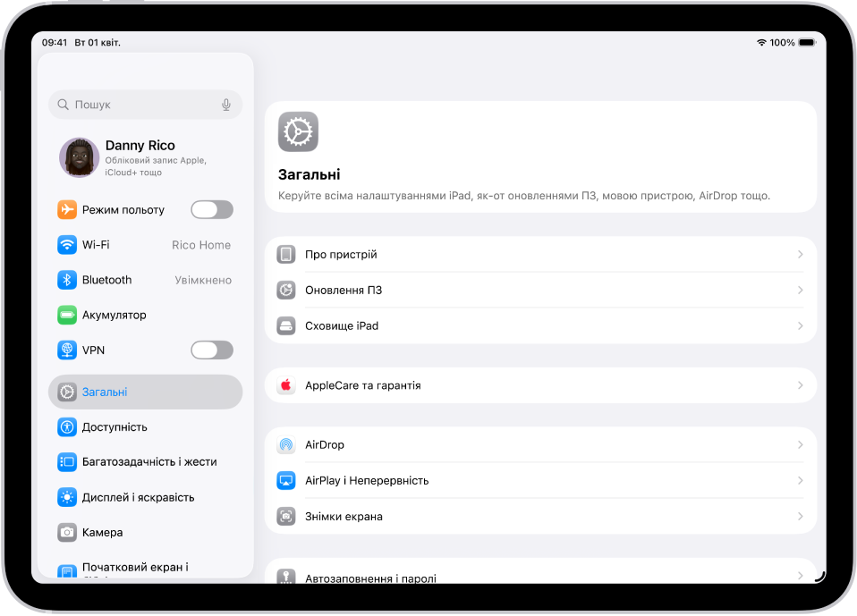This screenshot has width=857, height=616.
Task: Click the AirPlay blue screen icon
Action: point(286,481)
